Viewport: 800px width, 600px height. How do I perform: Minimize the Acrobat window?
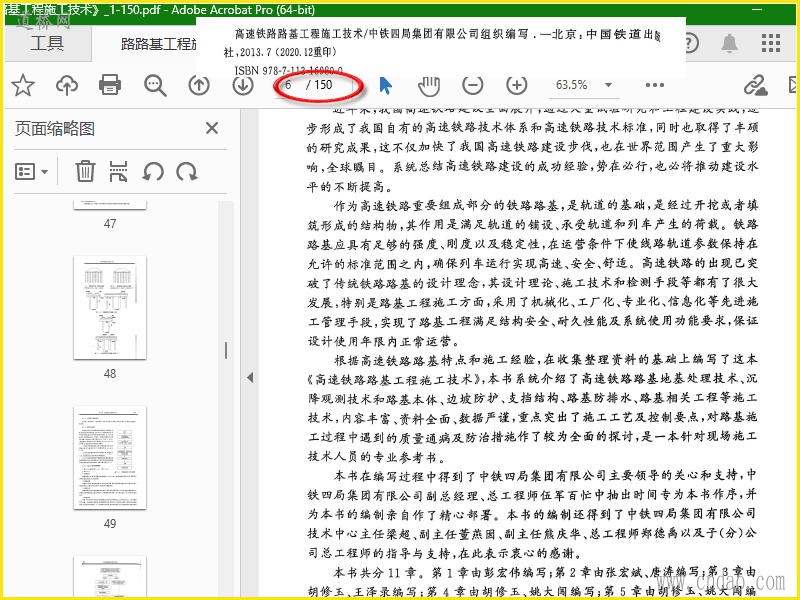[758, 9]
